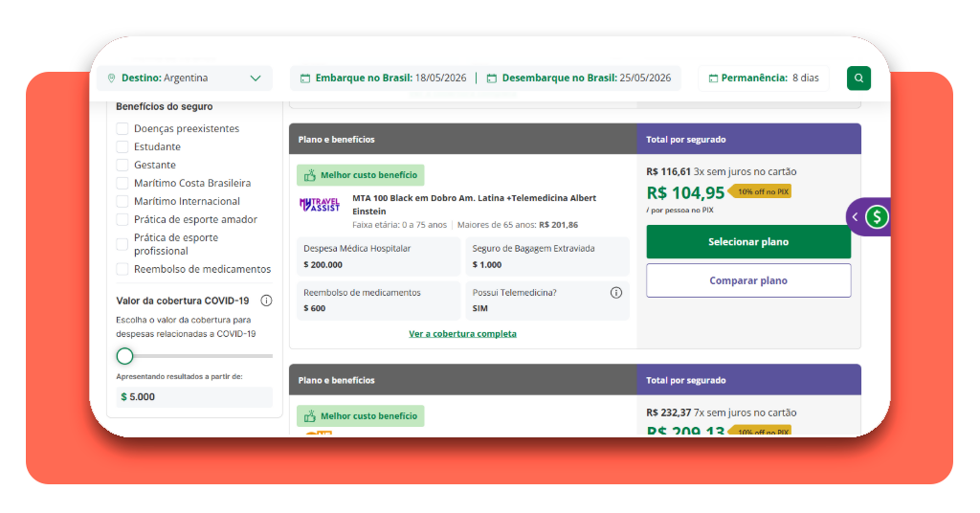This screenshot has width=980, height=513.
Task: Check the Doenças preexistentes checkbox
Action: 122,128
